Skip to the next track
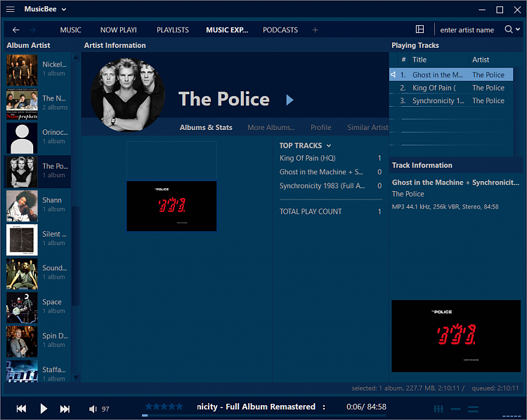The image size is (527, 420). coord(65,409)
